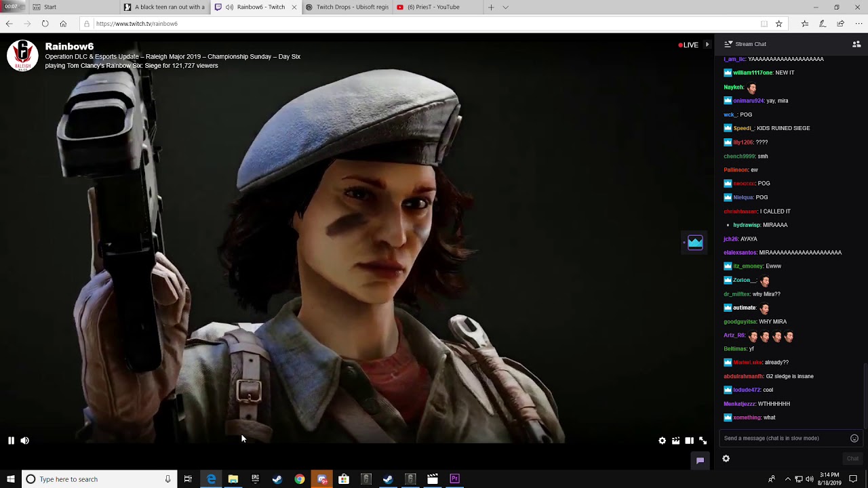Open user hydrawisp in chat
The height and width of the screenshot is (488, 868).
[x=746, y=225]
